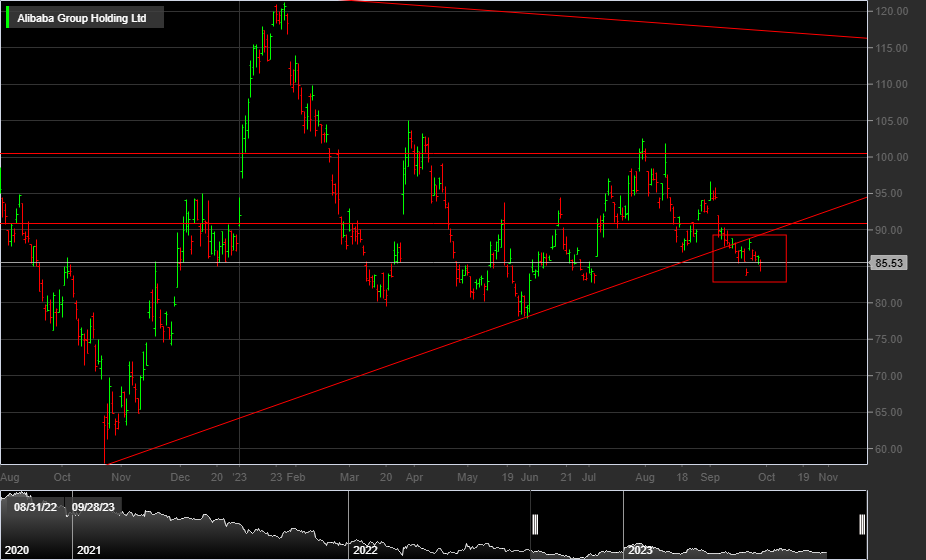
Task: Click the 115.00 price axis label
Action: tap(891, 48)
